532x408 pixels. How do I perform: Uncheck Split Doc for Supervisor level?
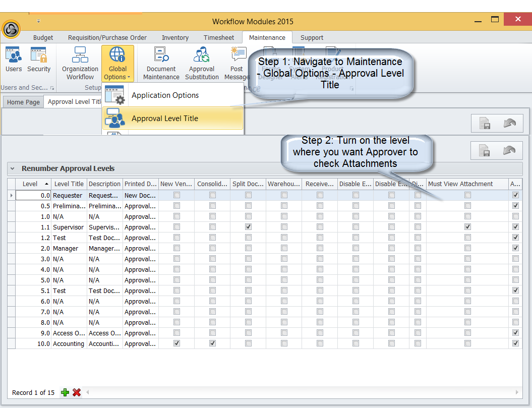point(248,227)
